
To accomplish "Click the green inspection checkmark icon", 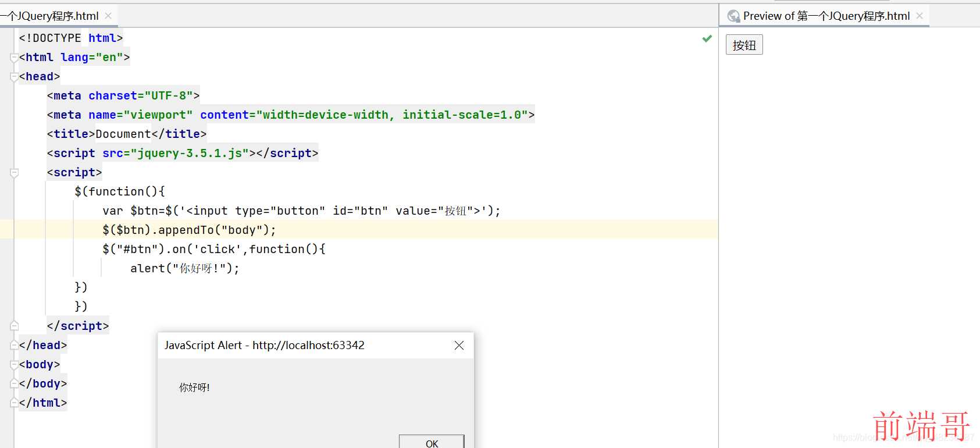I will tap(707, 38).
